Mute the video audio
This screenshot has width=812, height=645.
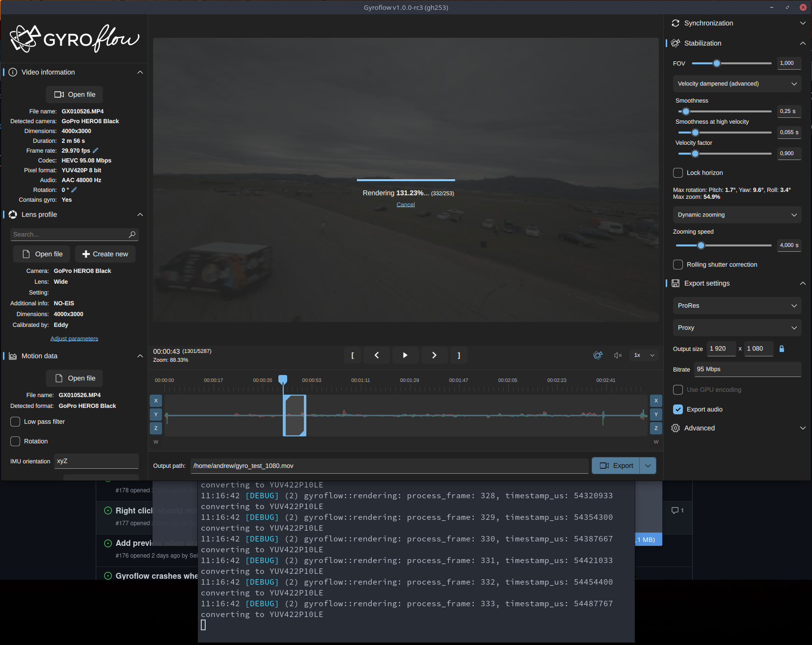tap(618, 355)
